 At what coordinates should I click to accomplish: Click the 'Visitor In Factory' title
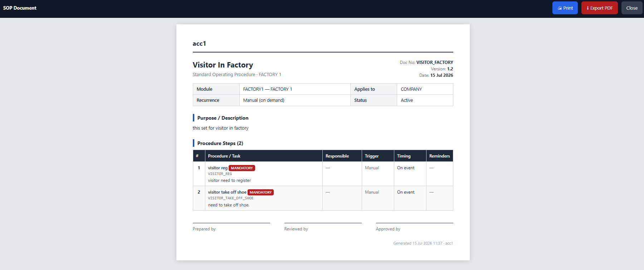223,65
